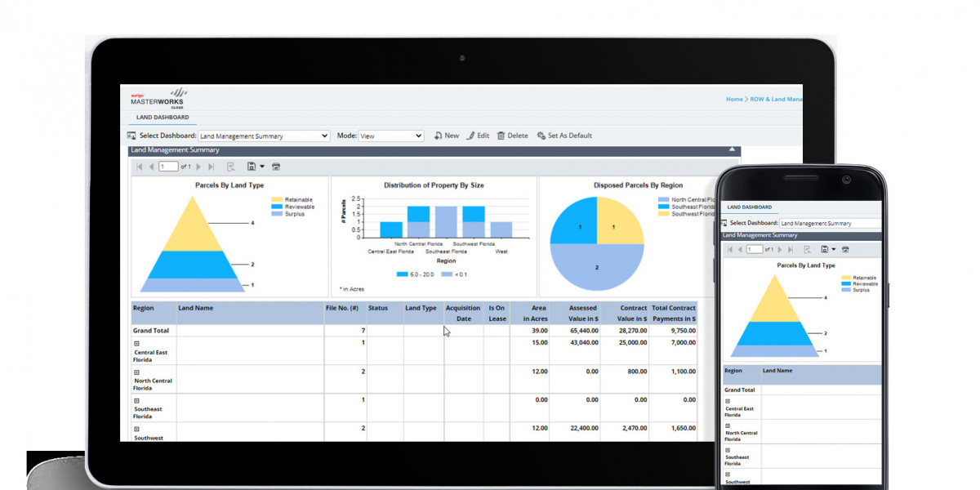
Task: Click the printer icon in the report toolbar
Action: tap(277, 167)
